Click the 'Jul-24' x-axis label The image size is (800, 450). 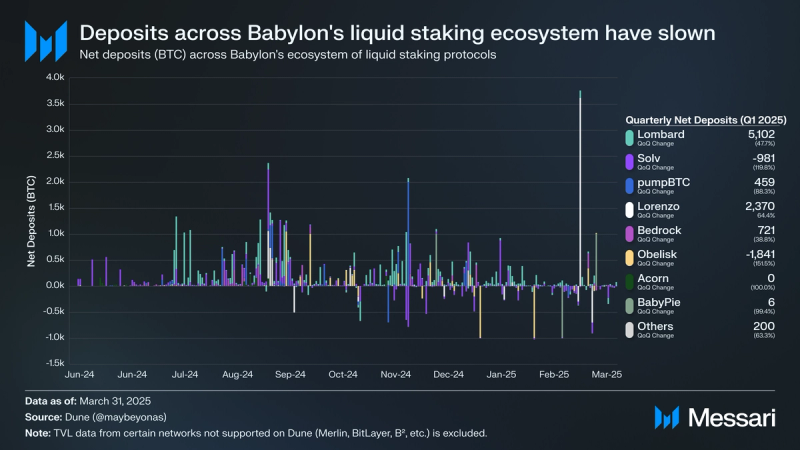[x=185, y=374]
